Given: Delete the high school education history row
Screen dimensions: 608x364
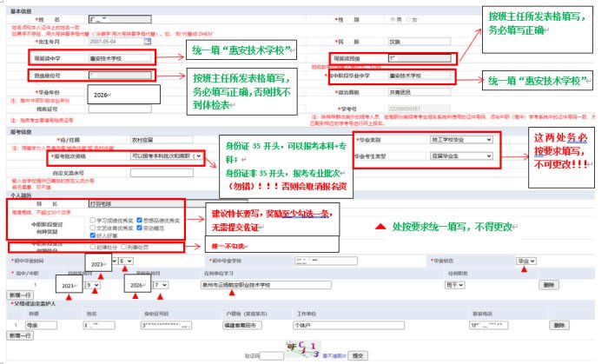Looking at the screenshot, I should 549,284.
